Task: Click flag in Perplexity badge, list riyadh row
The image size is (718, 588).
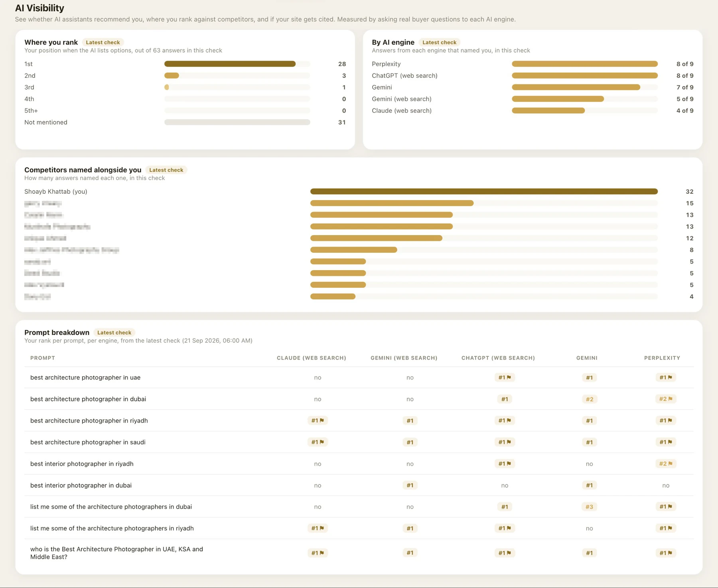Action: (670, 528)
